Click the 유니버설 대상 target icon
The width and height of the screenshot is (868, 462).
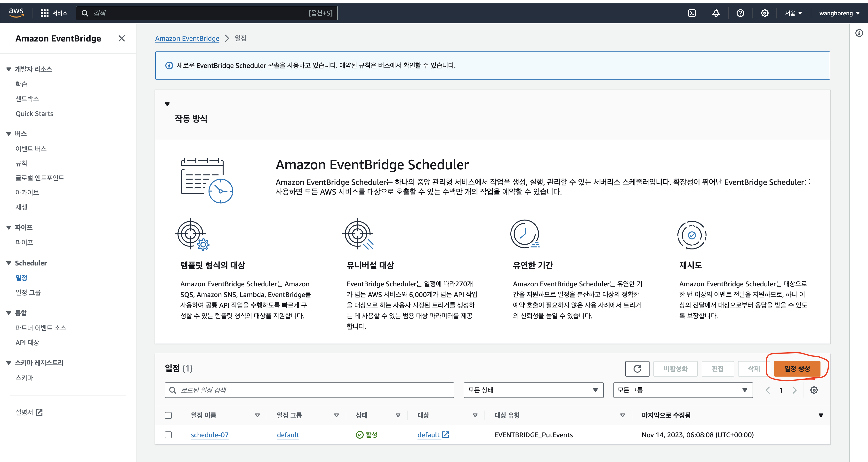pos(358,234)
